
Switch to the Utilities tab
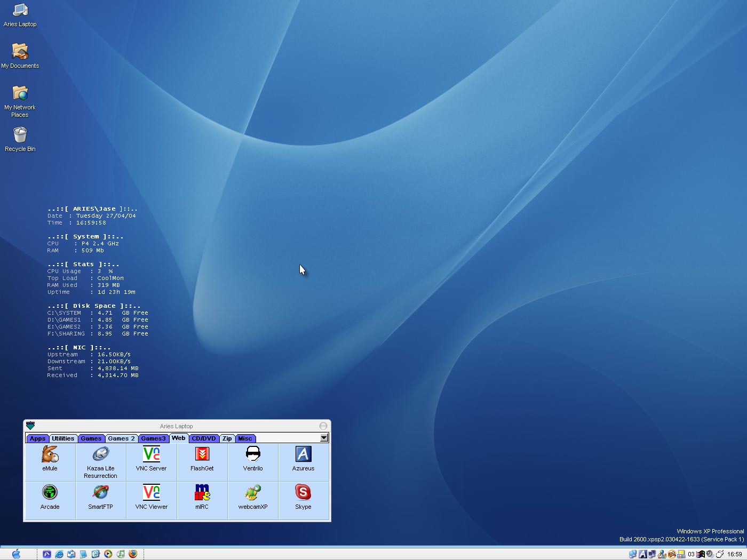pyautogui.click(x=63, y=438)
